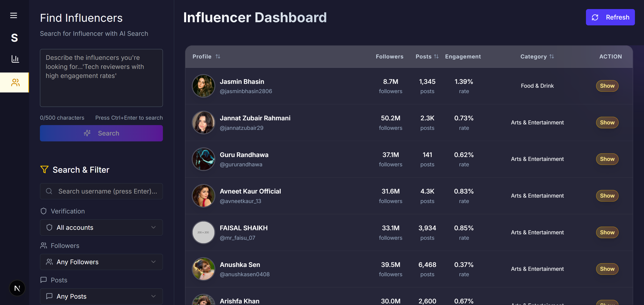Image resolution: width=644 pixels, height=305 pixels.
Task: Click FAISAL SHAIKH's placeholder avatar
Action: (x=203, y=232)
